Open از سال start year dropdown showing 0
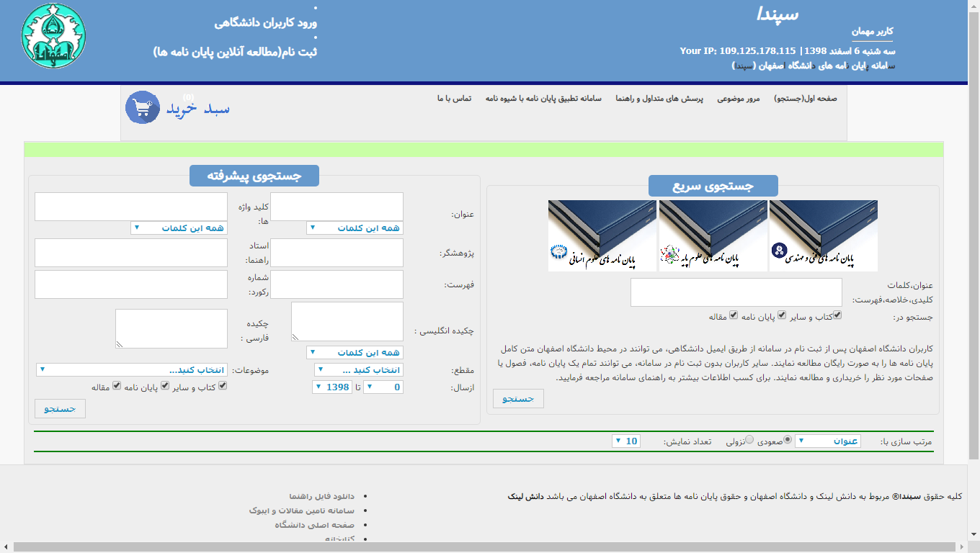The height and width of the screenshot is (553, 980). (x=383, y=387)
